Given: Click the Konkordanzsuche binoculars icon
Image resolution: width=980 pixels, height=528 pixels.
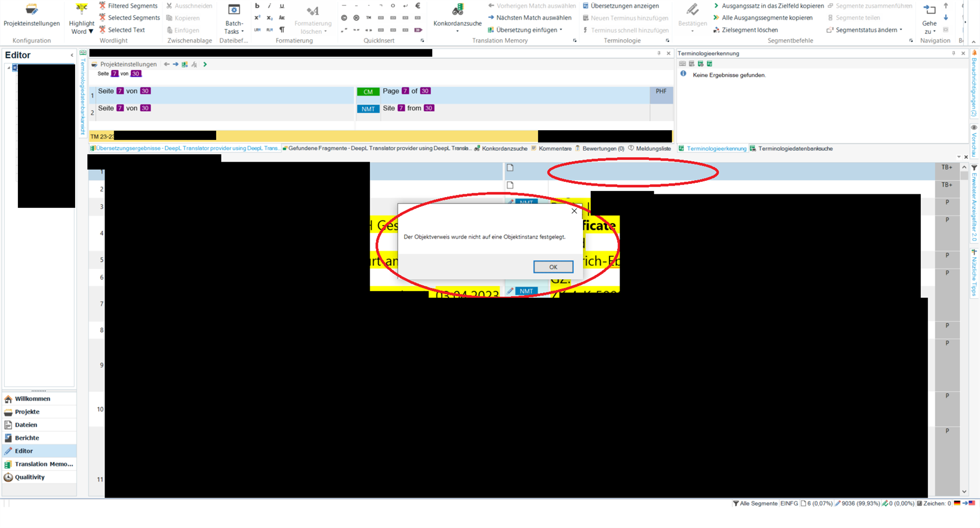Looking at the screenshot, I should coord(457,10).
